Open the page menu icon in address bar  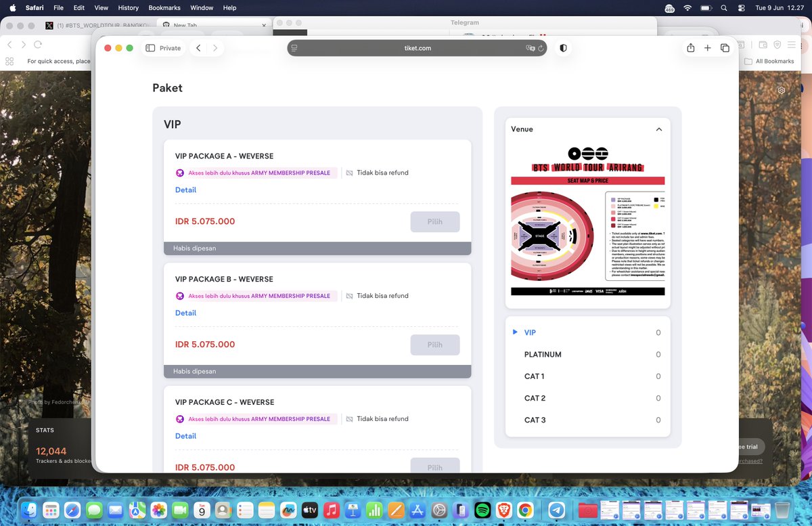[295, 49]
